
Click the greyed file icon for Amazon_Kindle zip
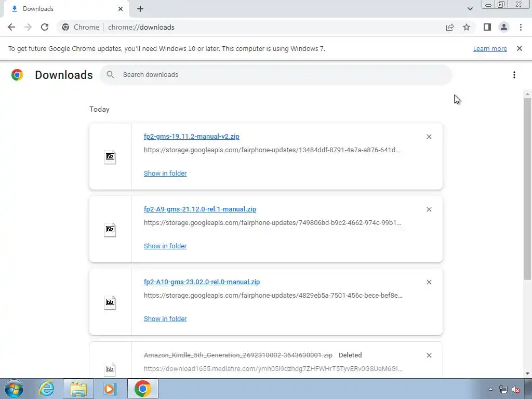(110, 369)
